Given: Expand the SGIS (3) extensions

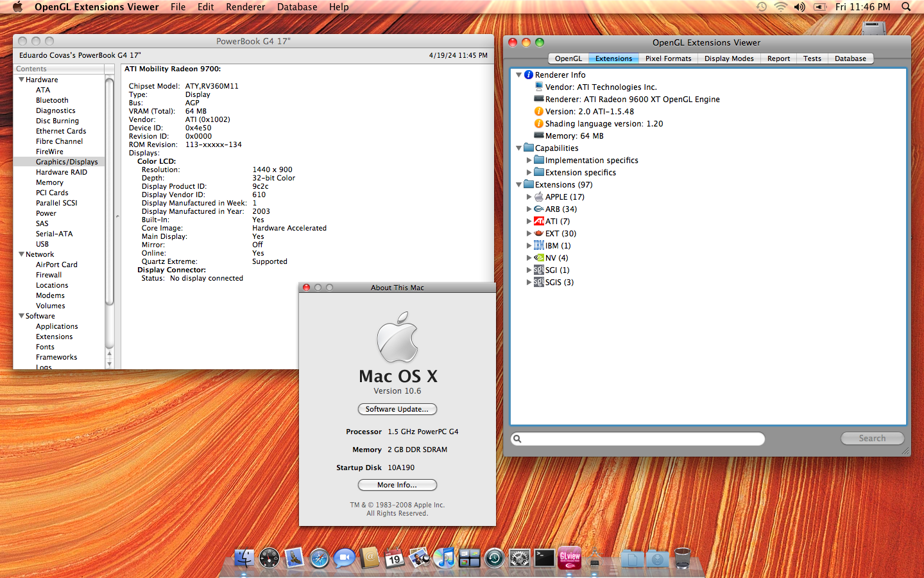Looking at the screenshot, I should pyautogui.click(x=529, y=283).
